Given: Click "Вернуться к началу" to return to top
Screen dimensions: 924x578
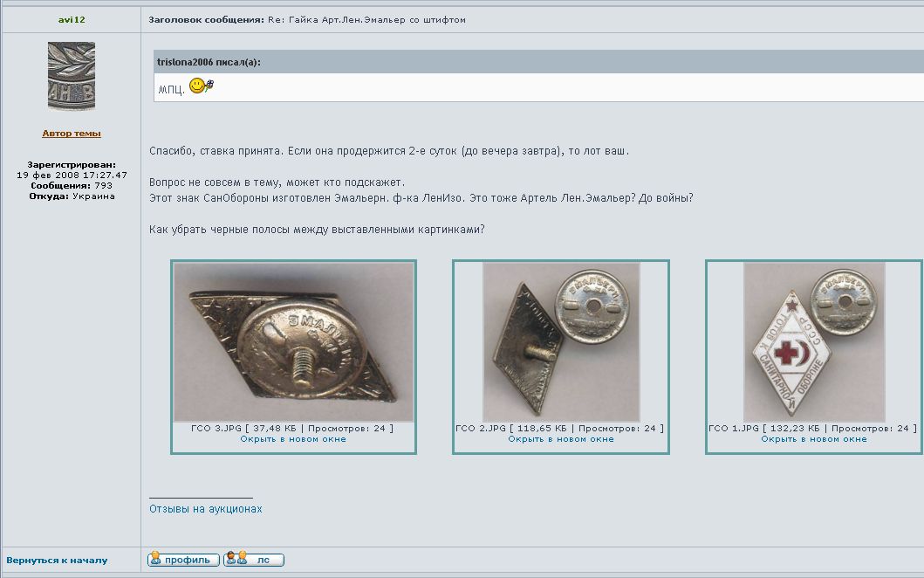Looking at the screenshot, I should [57, 560].
